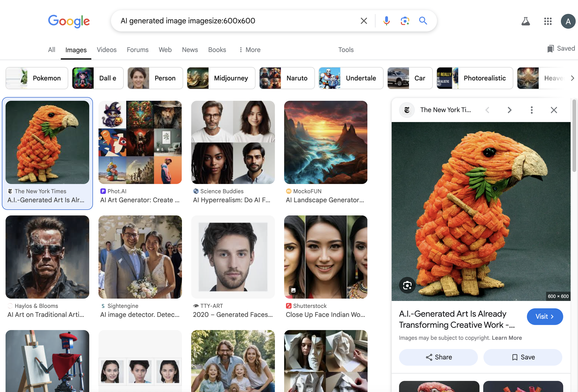Save the previewed image to collections
The width and height of the screenshot is (578, 392).
[523, 357]
